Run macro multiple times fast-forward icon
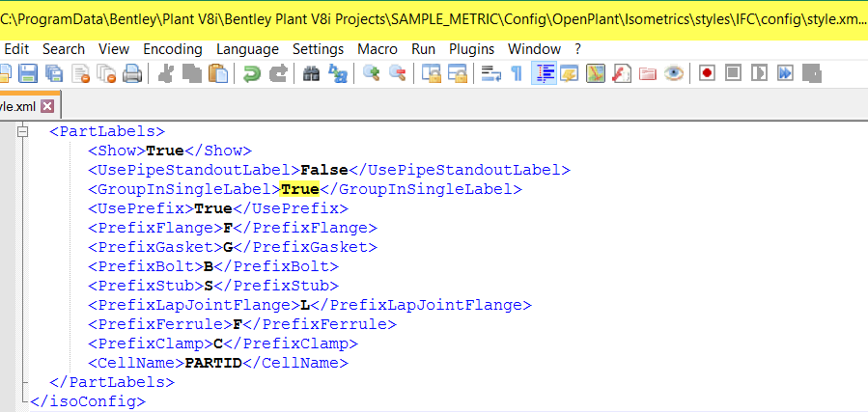Screen dimensions: 868x412 [x=786, y=73]
